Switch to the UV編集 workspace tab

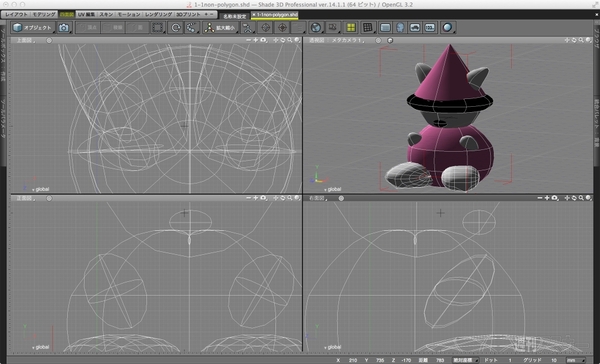point(86,15)
